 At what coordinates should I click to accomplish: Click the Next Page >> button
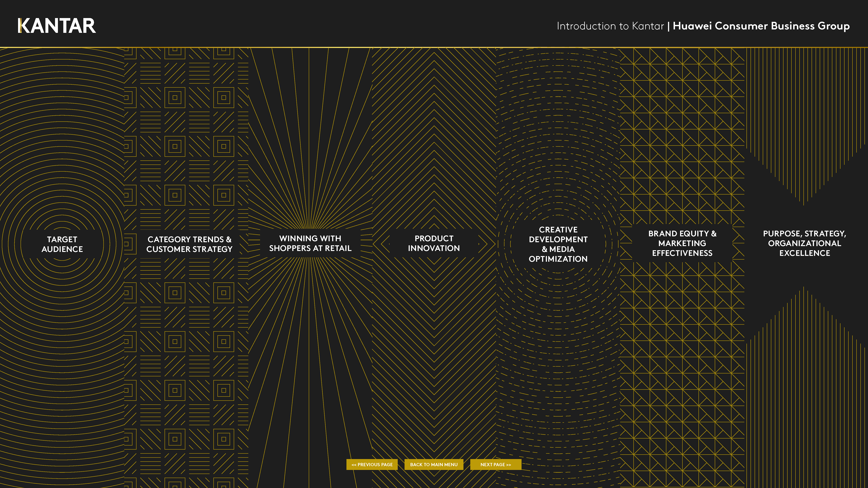click(x=496, y=465)
